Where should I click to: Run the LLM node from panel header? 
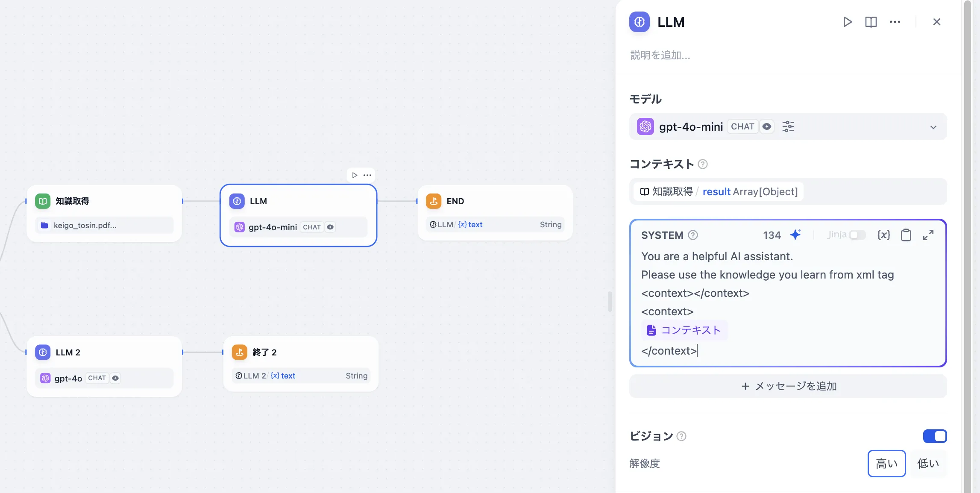(848, 22)
